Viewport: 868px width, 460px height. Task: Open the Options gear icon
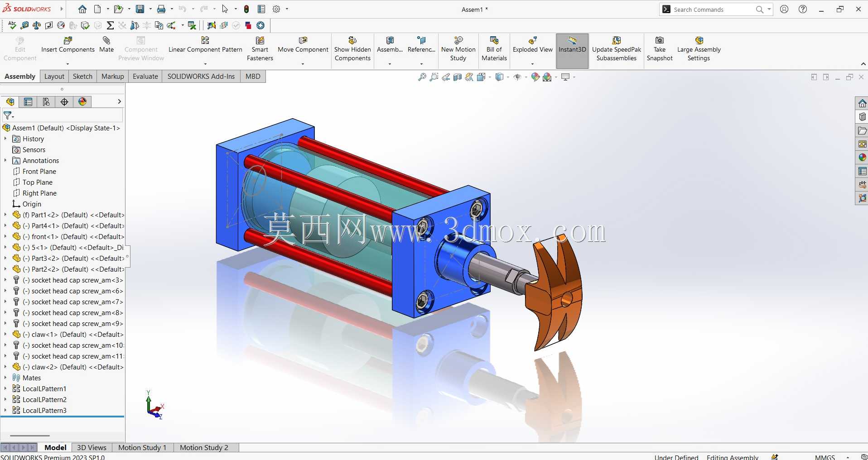pos(276,9)
